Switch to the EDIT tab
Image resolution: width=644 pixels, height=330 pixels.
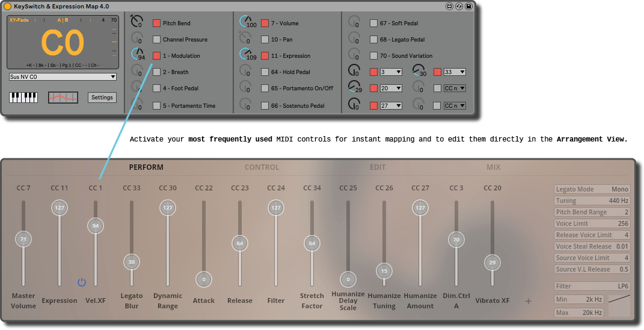tap(378, 167)
